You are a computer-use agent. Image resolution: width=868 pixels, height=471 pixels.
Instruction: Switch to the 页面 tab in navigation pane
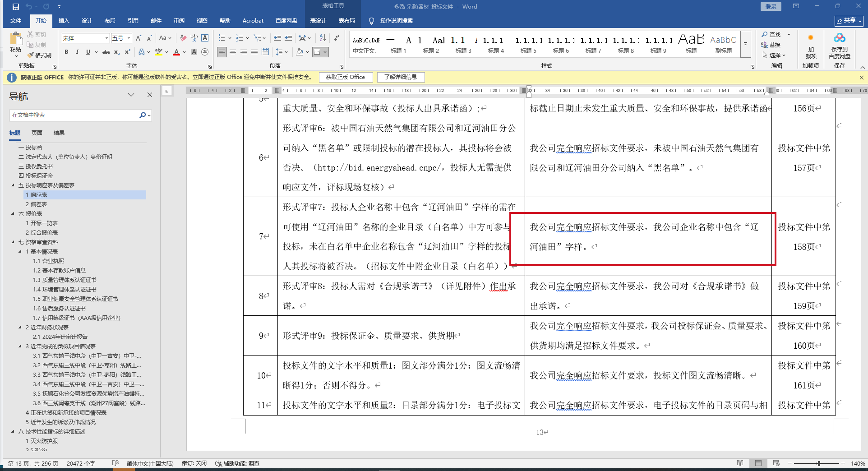pos(37,133)
